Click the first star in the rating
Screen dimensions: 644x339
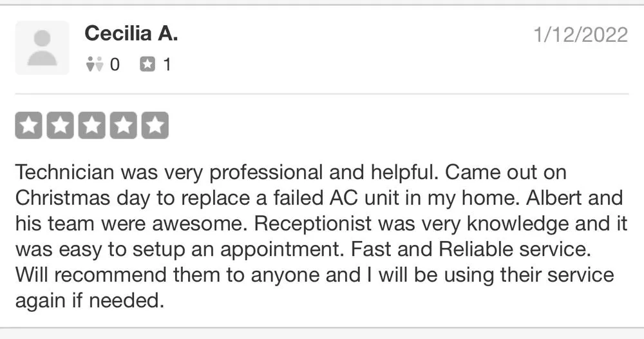coord(28,126)
